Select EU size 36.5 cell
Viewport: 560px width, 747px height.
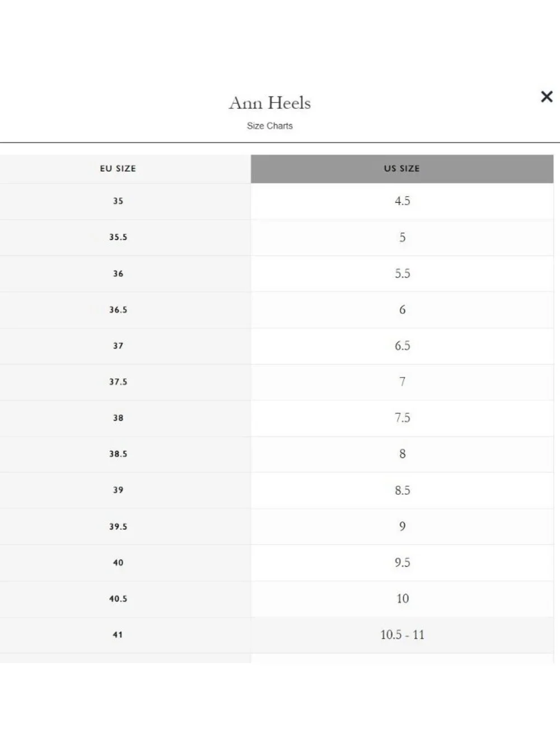pos(118,310)
